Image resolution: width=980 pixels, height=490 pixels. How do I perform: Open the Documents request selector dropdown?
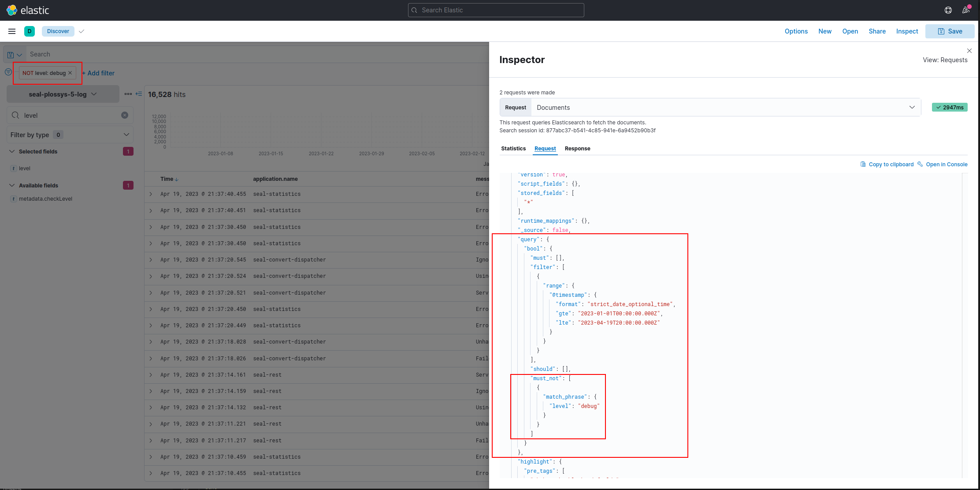[912, 107]
